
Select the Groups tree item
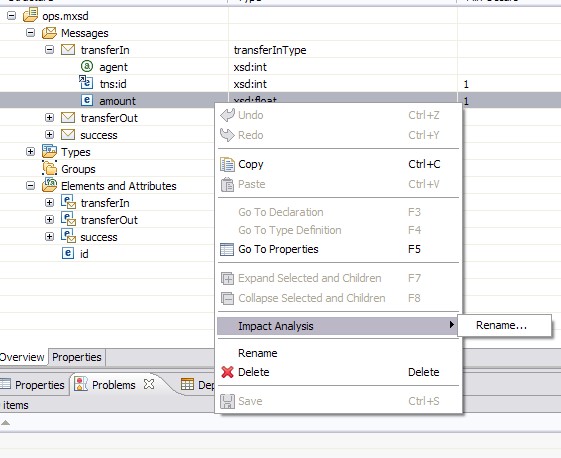(x=78, y=169)
